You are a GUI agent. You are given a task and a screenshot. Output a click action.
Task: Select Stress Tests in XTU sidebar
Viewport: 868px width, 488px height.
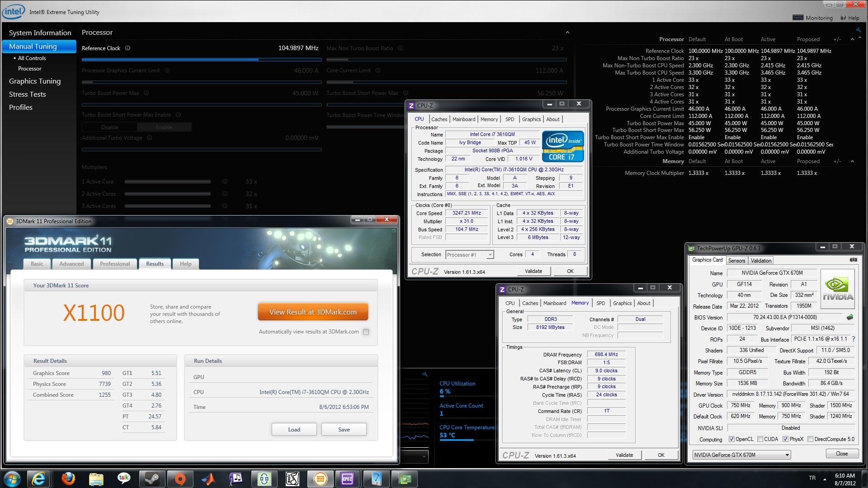[x=28, y=94]
